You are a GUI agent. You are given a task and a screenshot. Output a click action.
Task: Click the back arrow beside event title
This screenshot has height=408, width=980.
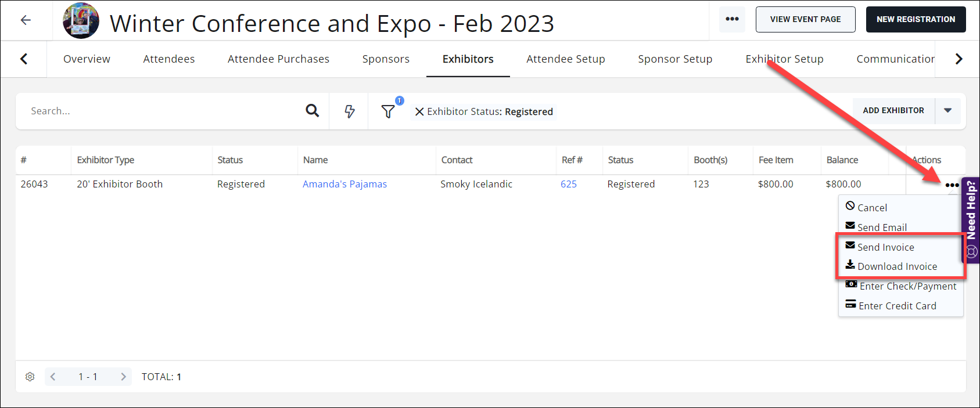pyautogui.click(x=26, y=20)
